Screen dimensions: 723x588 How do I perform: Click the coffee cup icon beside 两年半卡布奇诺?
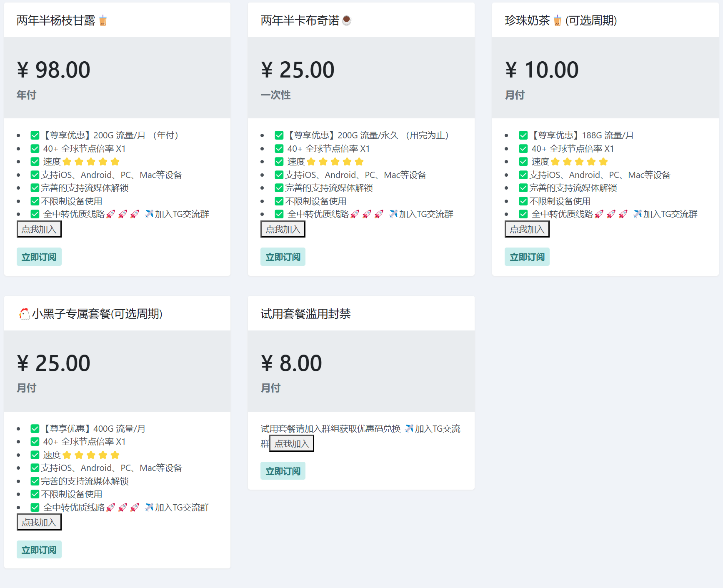tap(346, 20)
